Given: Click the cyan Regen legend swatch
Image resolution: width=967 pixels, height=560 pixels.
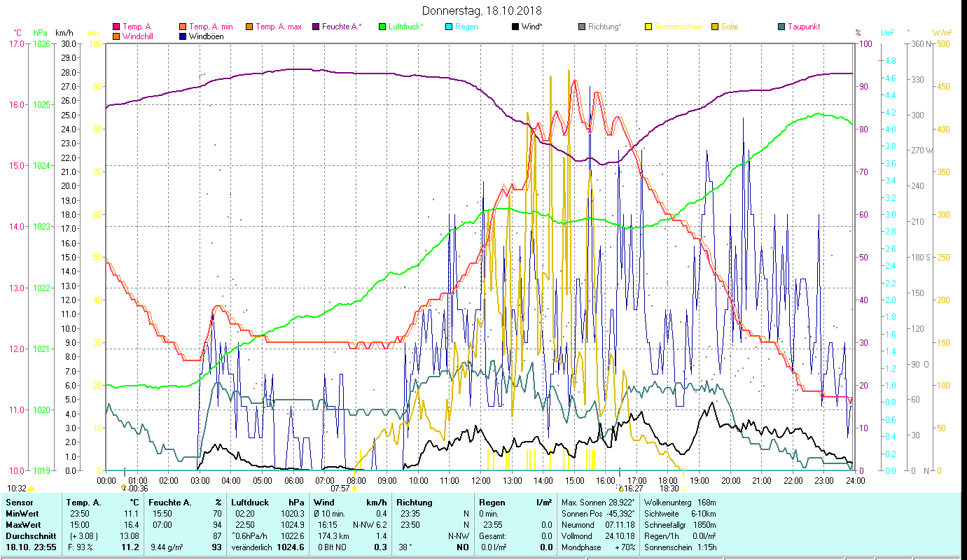Looking at the screenshot, I should [449, 27].
